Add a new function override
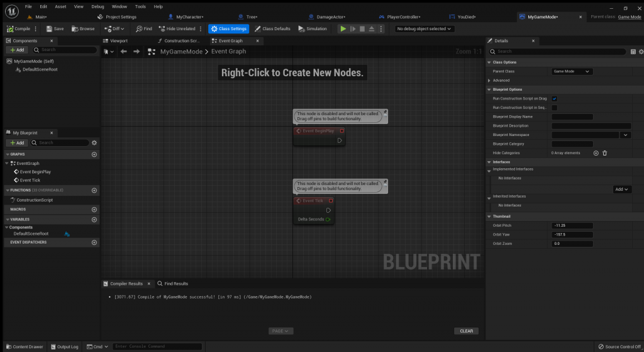 tap(94, 190)
